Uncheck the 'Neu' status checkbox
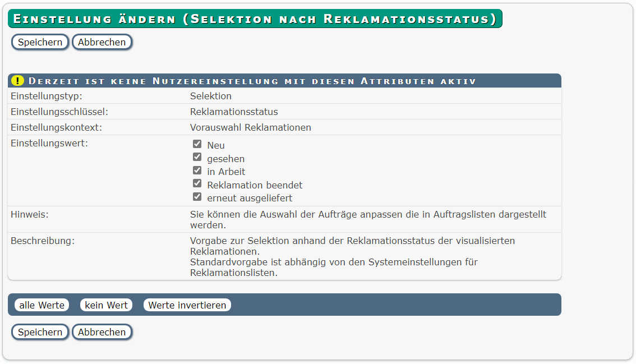Screen dimensions: 636x364 click(197, 144)
